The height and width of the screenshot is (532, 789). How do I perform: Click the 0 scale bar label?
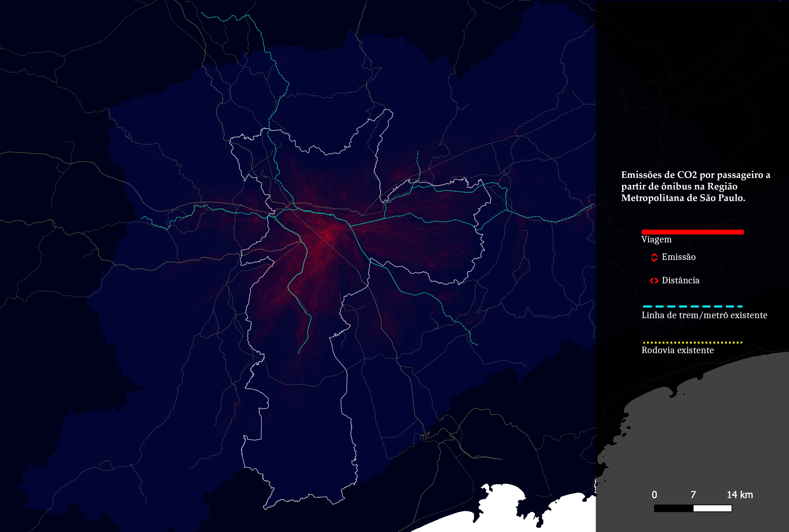654,495
